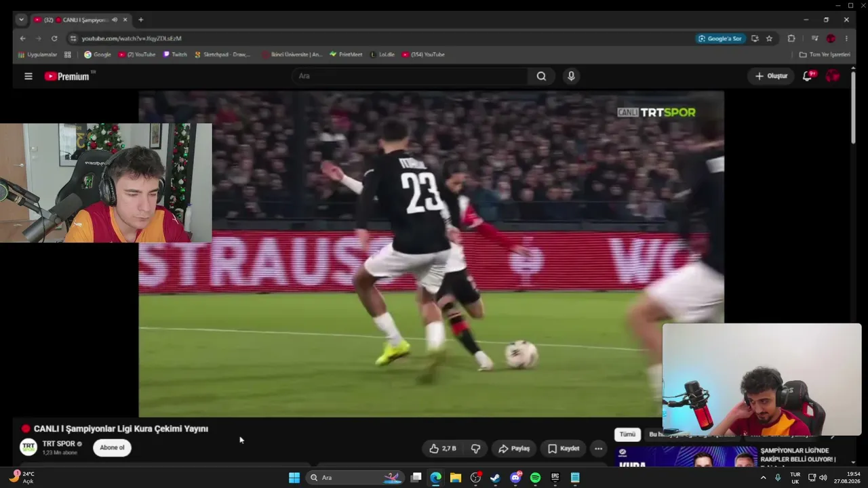Open the browser profile avatar
The image size is (868, 488).
click(831, 39)
